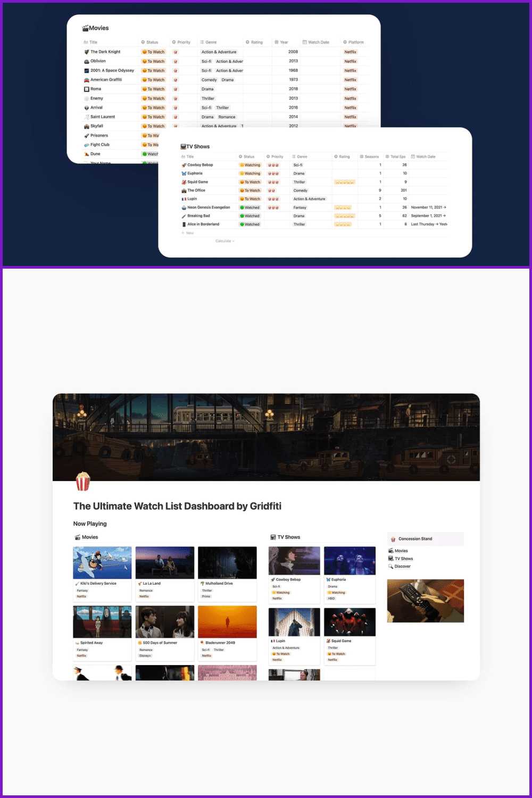Click the 'November 11, 2021' watch date cell
The height and width of the screenshot is (798, 532).
click(428, 207)
